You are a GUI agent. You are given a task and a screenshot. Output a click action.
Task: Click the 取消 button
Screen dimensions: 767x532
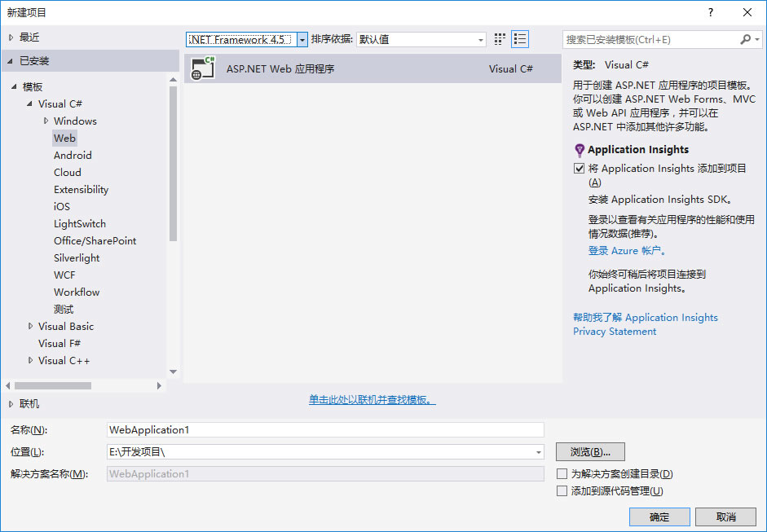click(x=726, y=517)
